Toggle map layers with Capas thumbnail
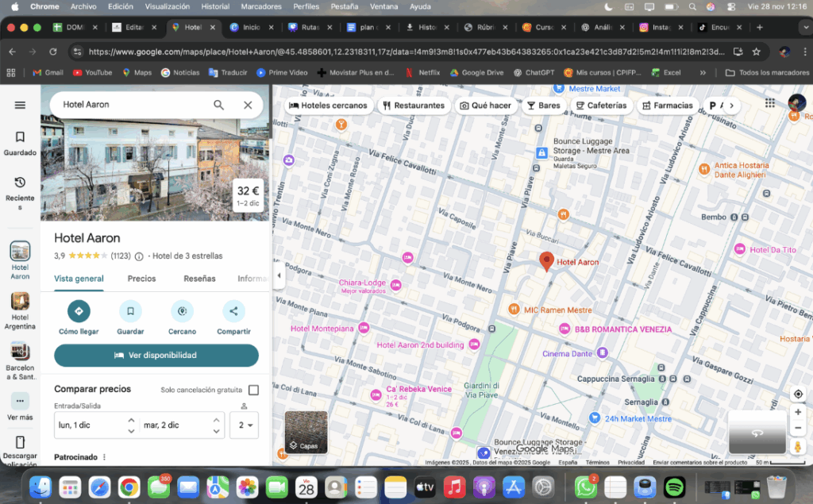The width and height of the screenshot is (813, 504). point(306,433)
